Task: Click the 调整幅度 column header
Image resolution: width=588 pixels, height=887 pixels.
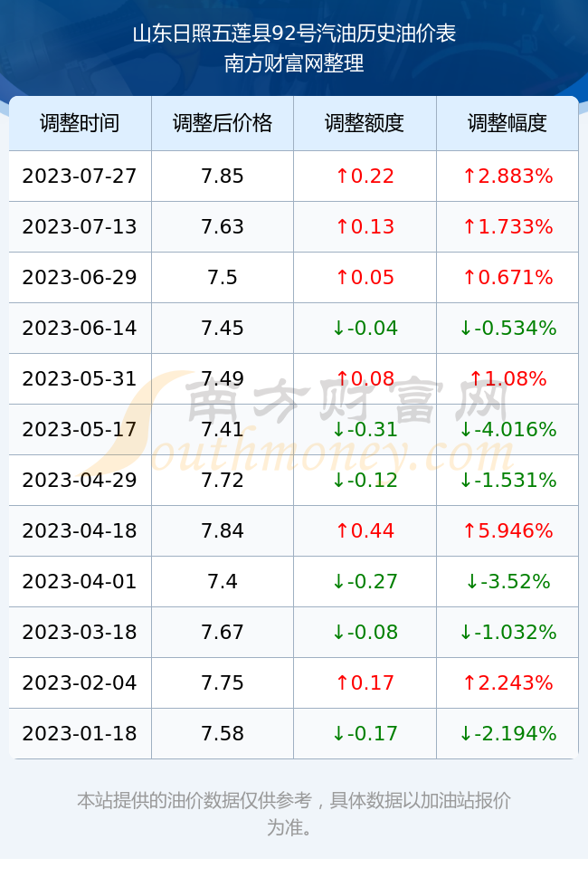Action: click(507, 123)
